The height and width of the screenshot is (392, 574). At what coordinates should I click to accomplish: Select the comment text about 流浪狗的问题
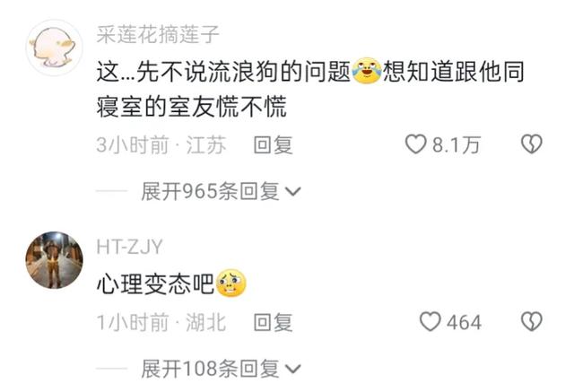pos(310,89)
